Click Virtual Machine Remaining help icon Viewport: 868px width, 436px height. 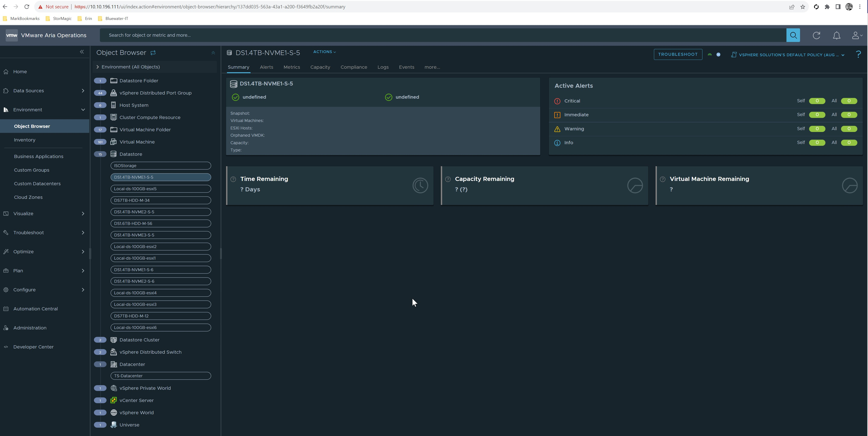[663, 179]
